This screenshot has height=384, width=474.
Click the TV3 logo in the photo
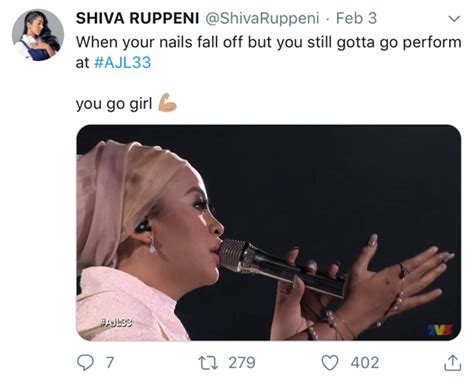click(x=441, y=330)
